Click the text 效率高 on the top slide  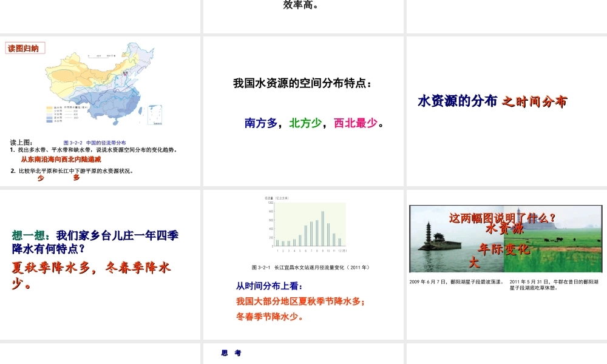pos(301,5)
